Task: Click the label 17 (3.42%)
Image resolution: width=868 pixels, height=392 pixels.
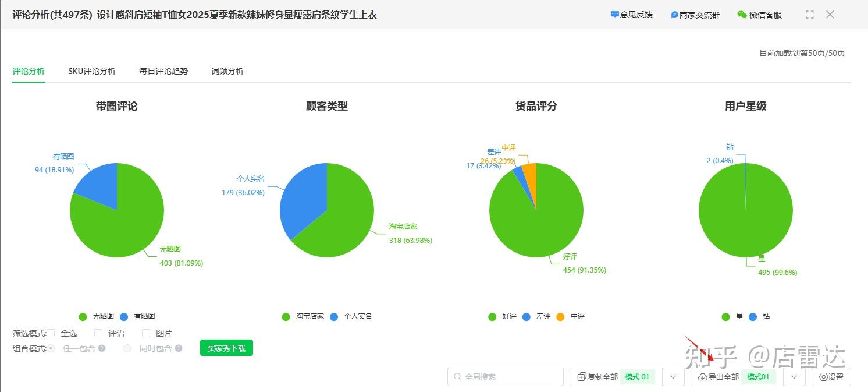Action: [x=483, y=166]
